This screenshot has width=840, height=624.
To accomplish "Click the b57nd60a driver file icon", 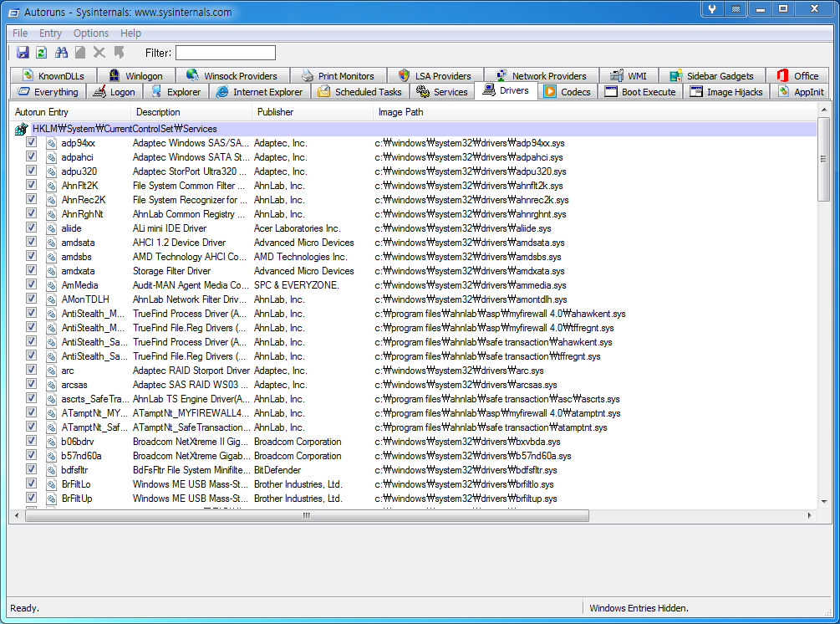I will (52, 456).
